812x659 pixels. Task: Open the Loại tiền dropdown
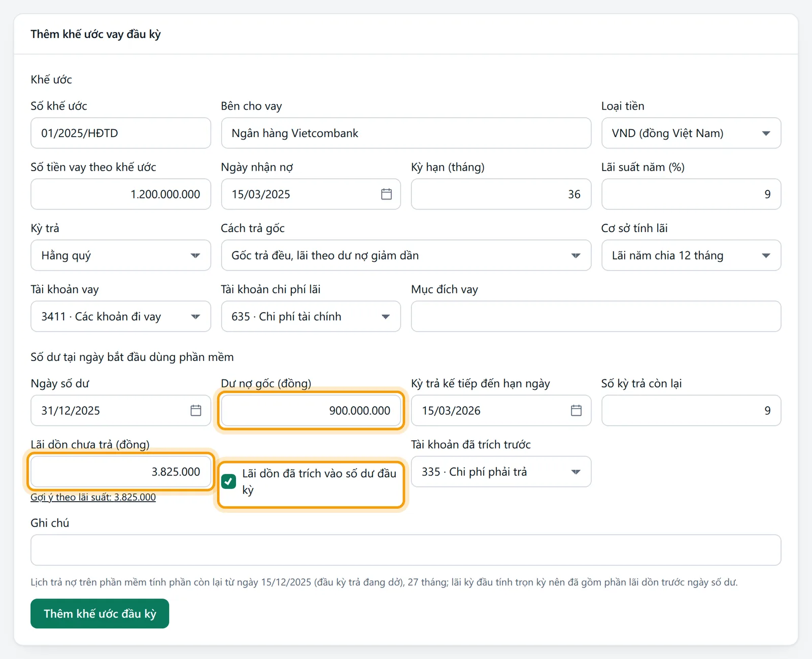click(x=691, y=133)
